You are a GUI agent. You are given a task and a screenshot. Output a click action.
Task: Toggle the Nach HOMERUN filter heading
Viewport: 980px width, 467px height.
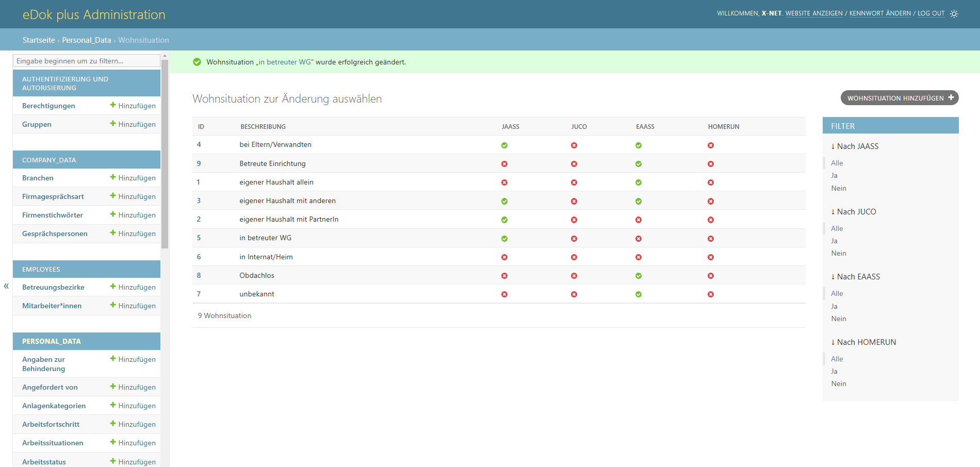[863, 342]
